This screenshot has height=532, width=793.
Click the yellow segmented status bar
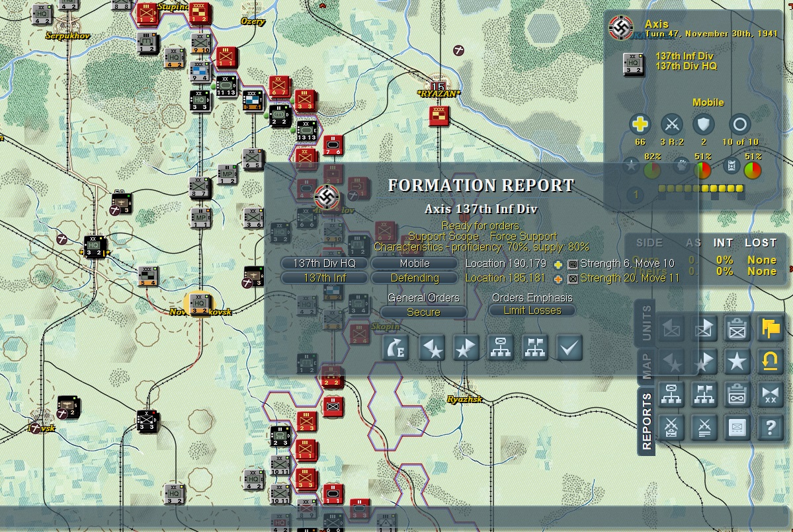[700, 188]
